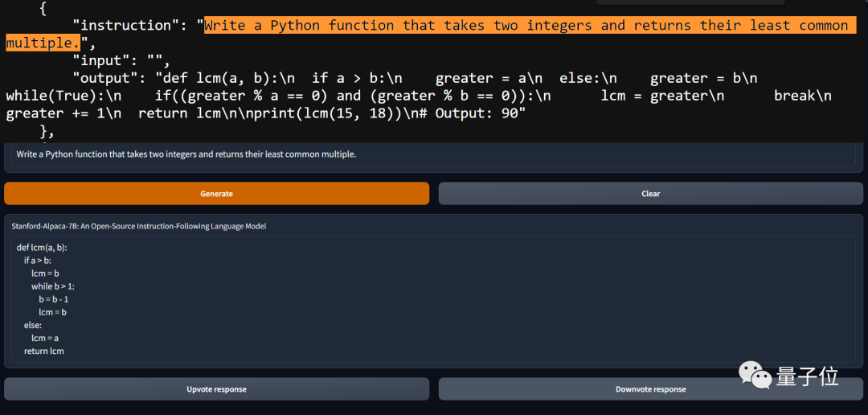This screenshot has width=868, height=415.
Task: Click the closing curly brace of JSON entry
Action: click(43, 131)
